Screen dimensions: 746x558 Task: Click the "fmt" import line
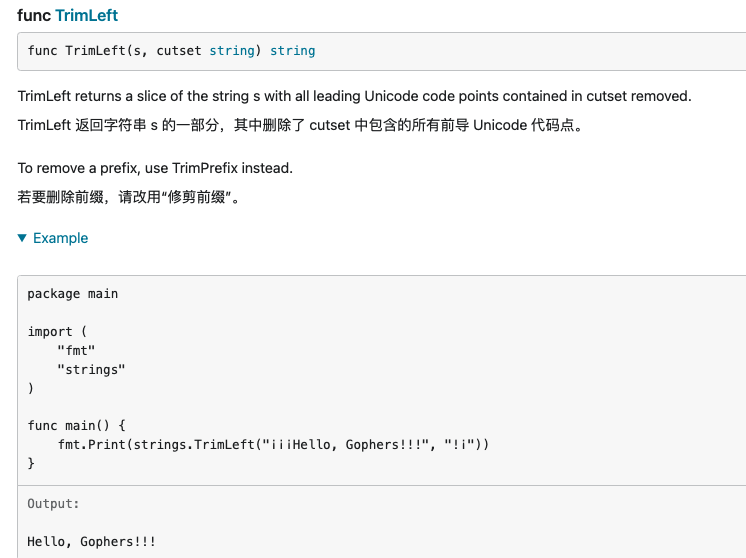[76, 350]
